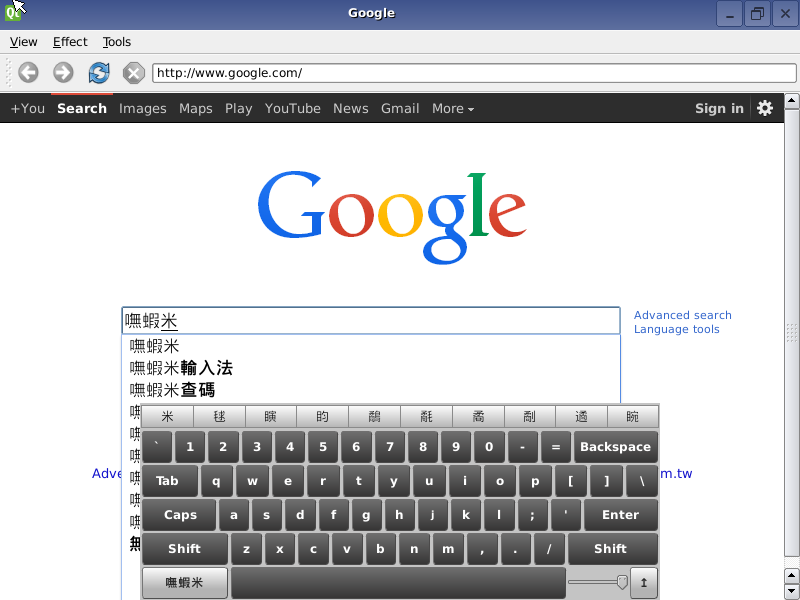Click the Qt logo in the title bar
The height and width of the screenshot is (600, 800).
12,12
